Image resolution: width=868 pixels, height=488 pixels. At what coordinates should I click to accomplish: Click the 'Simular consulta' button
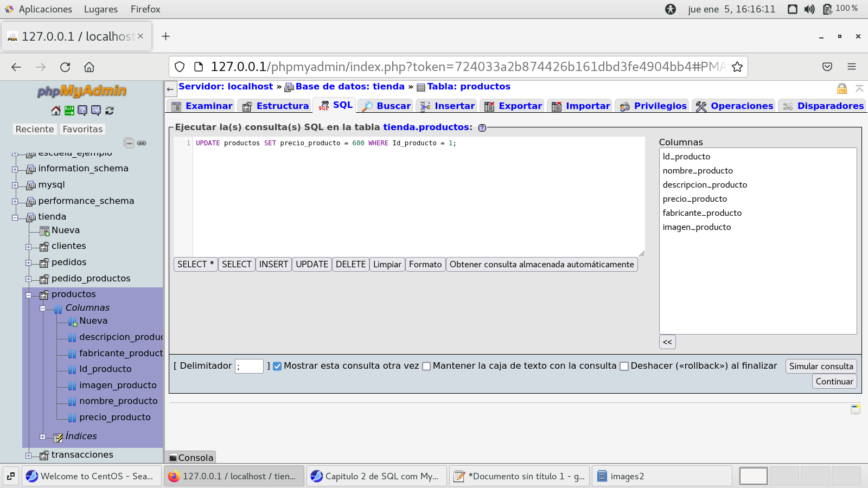coord(821,366)
